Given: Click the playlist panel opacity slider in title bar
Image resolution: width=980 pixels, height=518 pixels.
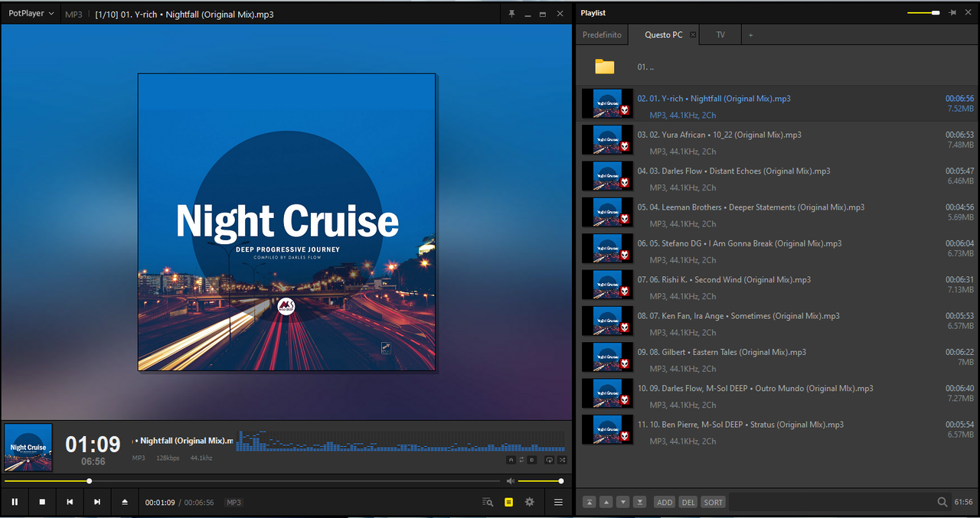Looking at the screenshot, I should [x=923, y=13].
